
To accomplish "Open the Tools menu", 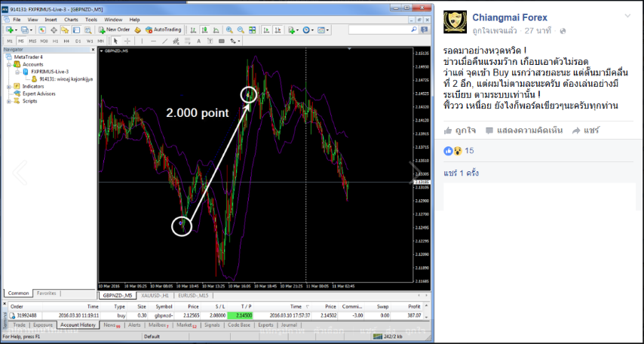I will click(91, 20).
